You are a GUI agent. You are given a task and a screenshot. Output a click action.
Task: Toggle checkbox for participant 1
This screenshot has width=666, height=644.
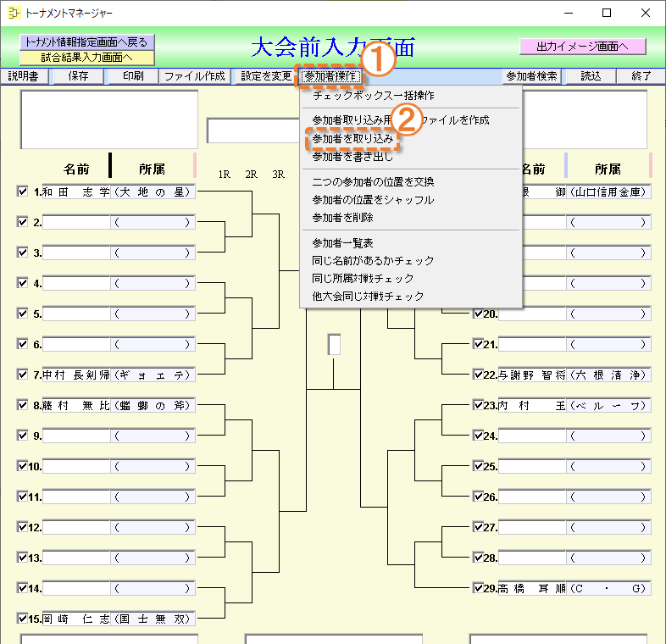[23, 192]
